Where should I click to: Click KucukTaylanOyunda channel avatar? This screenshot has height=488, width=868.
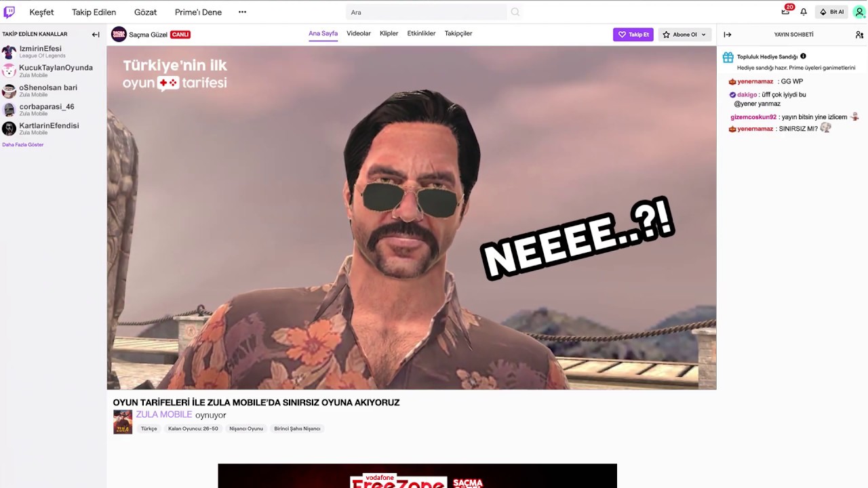pyautogui.click(x=9, y=71)
